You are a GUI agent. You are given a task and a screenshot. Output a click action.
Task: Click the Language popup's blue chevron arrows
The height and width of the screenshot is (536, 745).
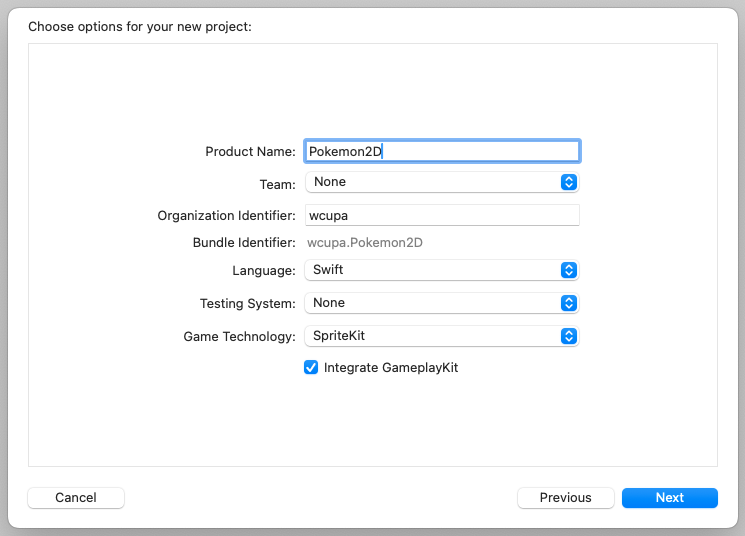pos(568,270)
